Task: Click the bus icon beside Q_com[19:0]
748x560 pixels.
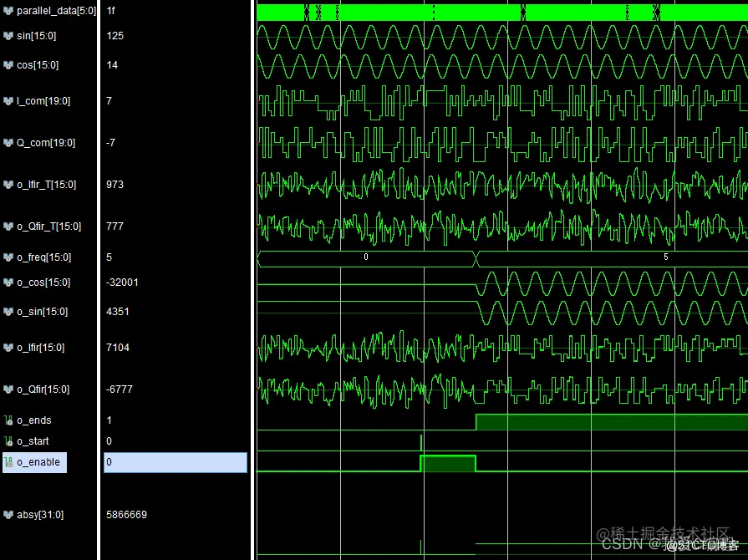Action: (x=8, y=143)
